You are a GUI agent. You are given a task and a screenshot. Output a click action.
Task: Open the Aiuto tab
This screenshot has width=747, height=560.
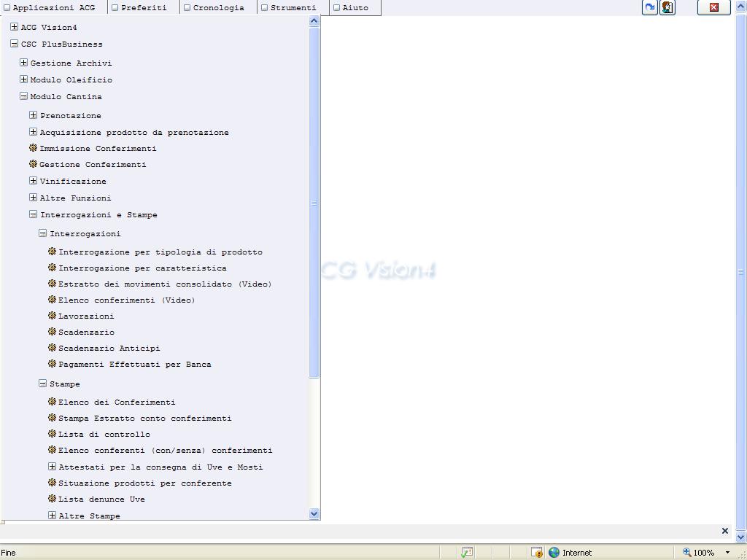click(355, 8)
